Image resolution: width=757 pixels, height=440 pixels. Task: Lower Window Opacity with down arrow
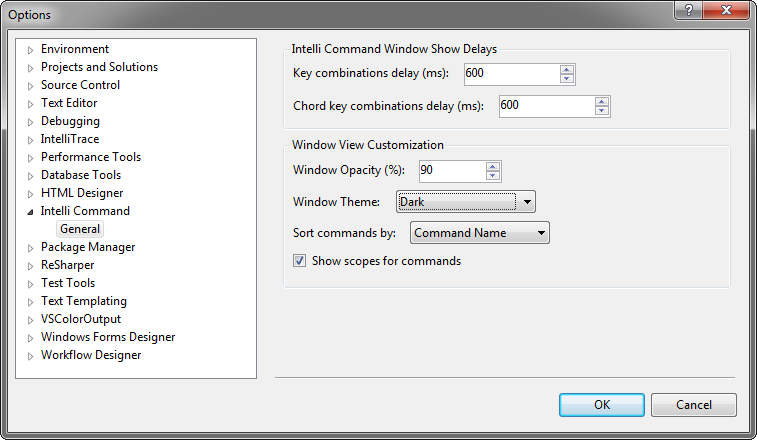coord(492,175)
